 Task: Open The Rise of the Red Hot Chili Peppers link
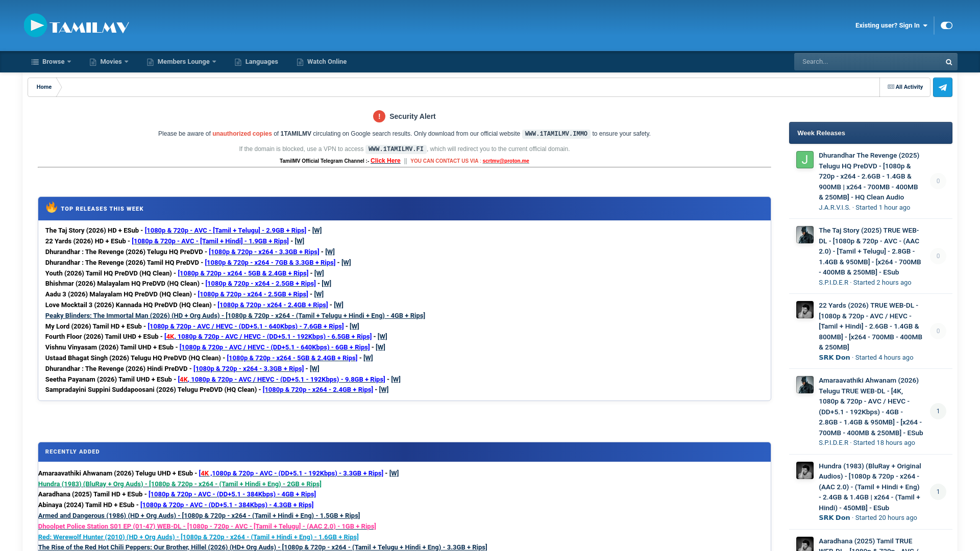click(x=263, y=547)
